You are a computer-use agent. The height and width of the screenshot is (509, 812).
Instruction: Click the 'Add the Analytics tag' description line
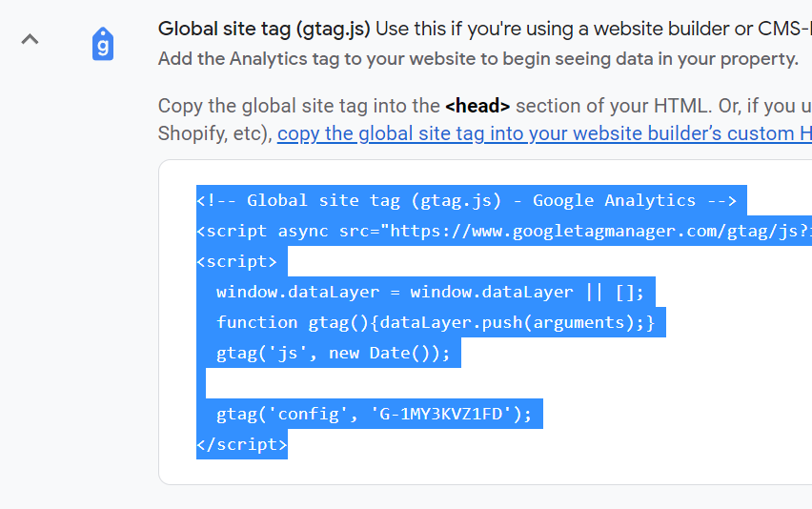coord(478,59)
